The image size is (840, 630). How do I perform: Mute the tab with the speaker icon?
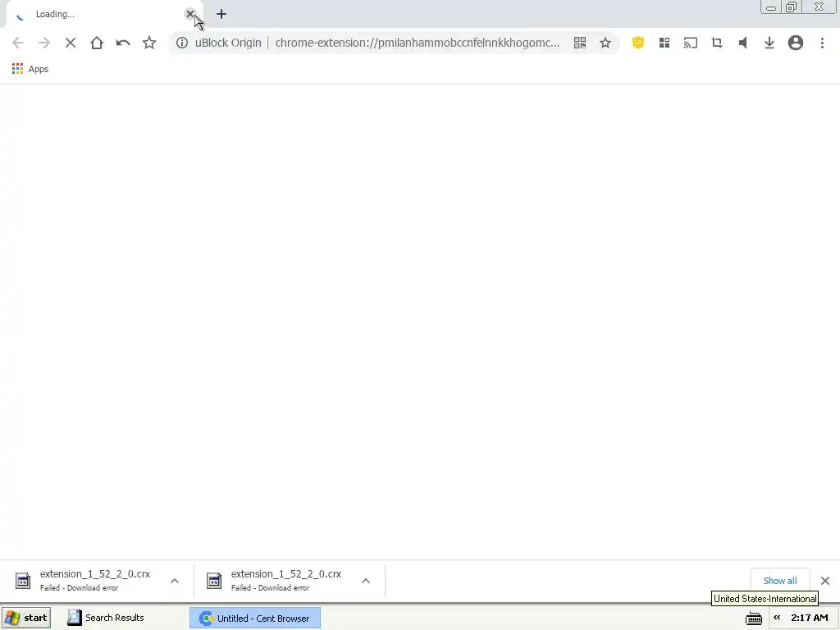(x=743, y=43)
